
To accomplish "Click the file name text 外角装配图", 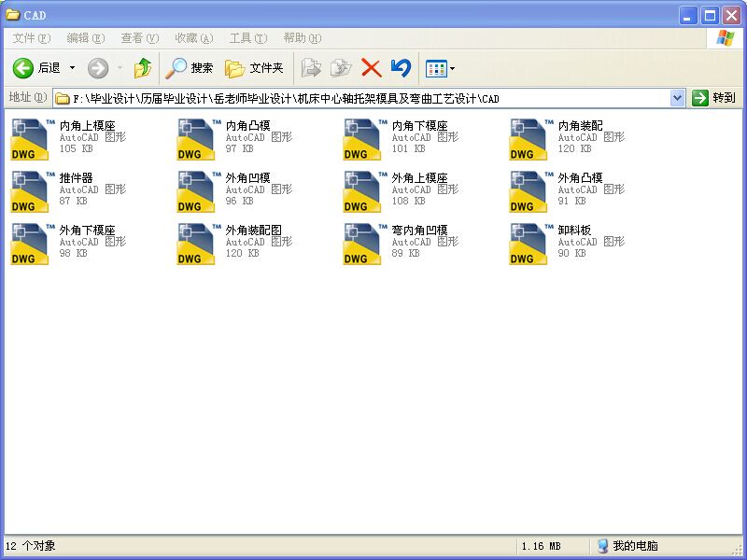I will (254, 231).
